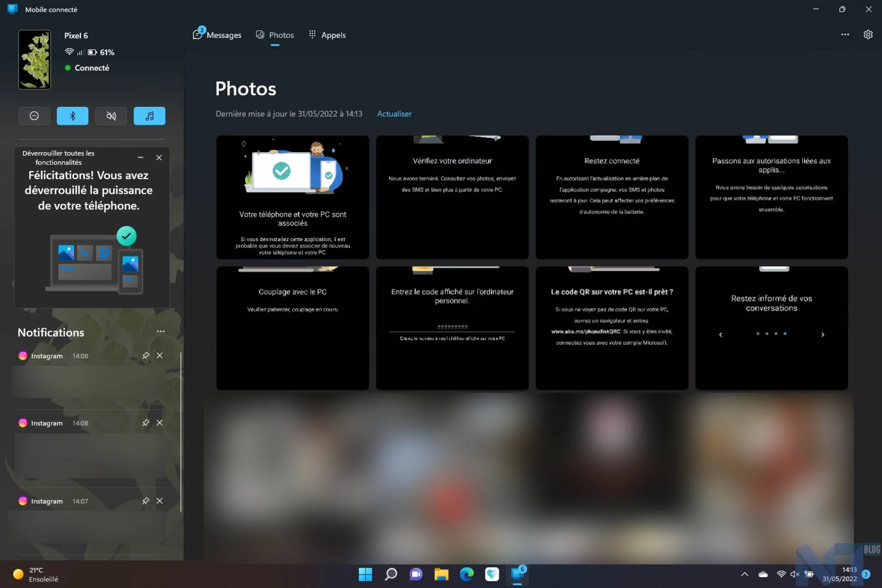Screen dimensions: 882x588
Task: Open photo 'Votre téléphone et votre PC sont associés'
Action: (292, 197)
